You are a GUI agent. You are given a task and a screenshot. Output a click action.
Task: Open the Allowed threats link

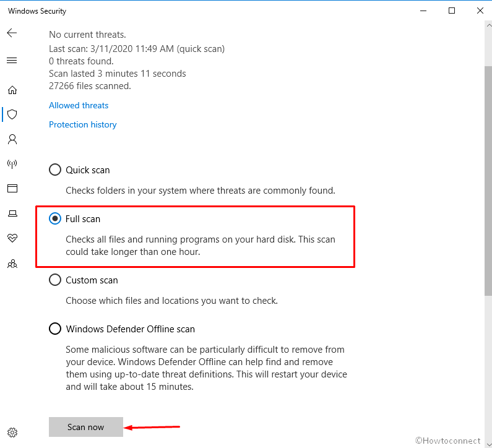click(x=79, y=105)
